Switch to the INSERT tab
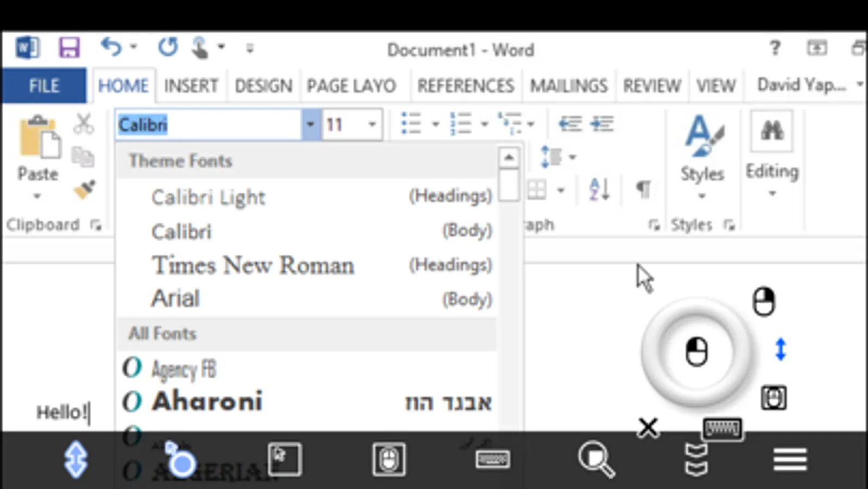 click(x=191, y=86)
